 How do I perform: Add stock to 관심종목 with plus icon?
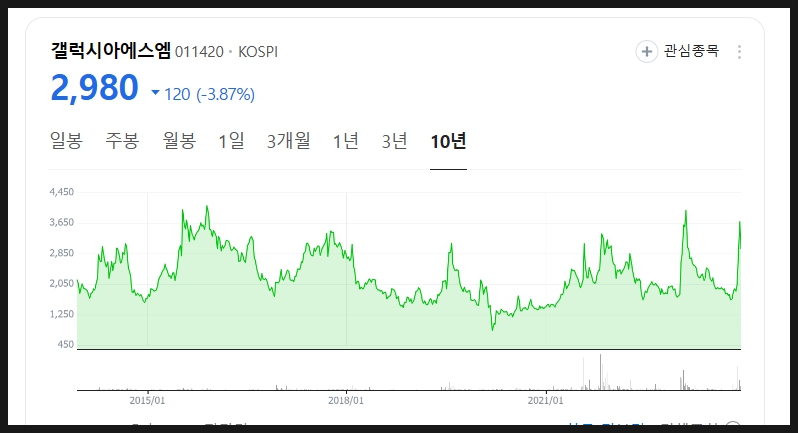[646, 52]
